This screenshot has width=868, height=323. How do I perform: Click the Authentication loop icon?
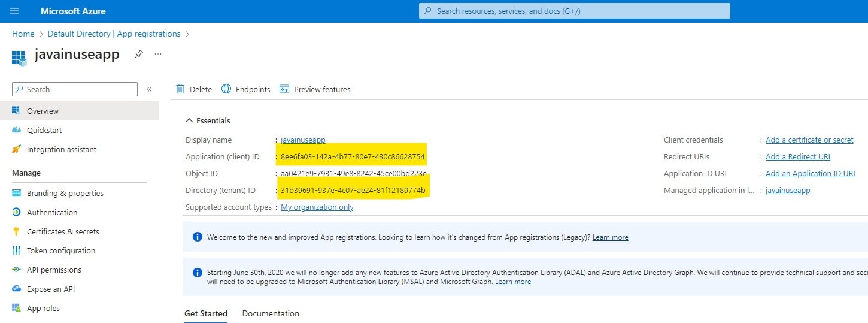pyautogui.click(x=16, y=212)
